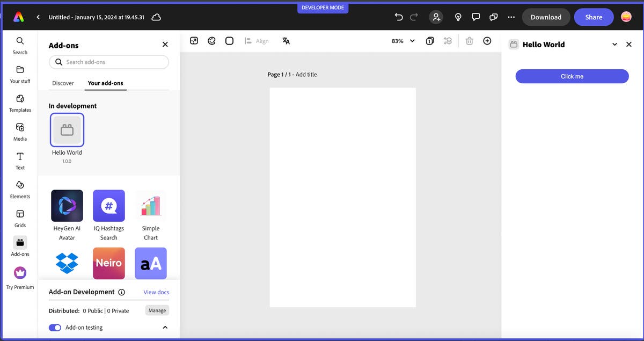644x341 pixels.
Task: Click the lightbulb tips icon
Action: coord(458,17)
